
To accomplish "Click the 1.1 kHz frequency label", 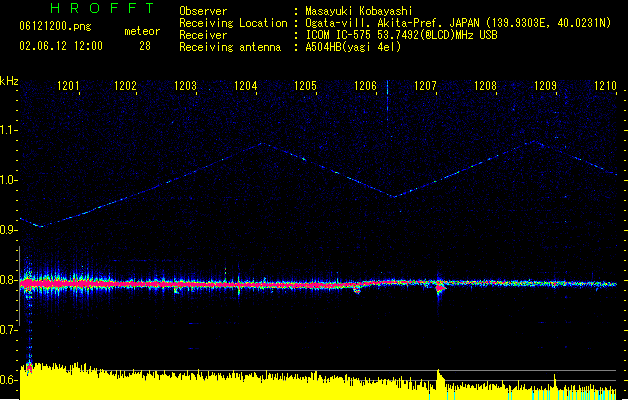I will 8,130.
